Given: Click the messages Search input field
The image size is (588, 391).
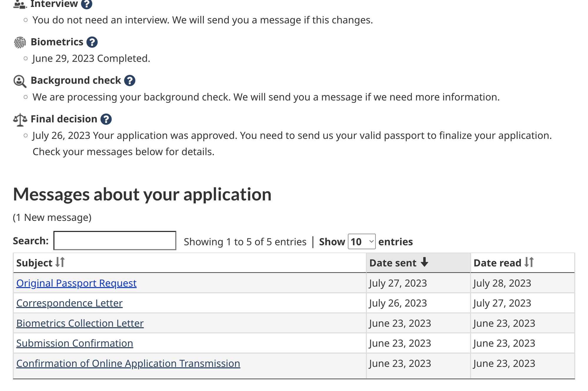Looking at the screenshot, I should click(115, 241).
